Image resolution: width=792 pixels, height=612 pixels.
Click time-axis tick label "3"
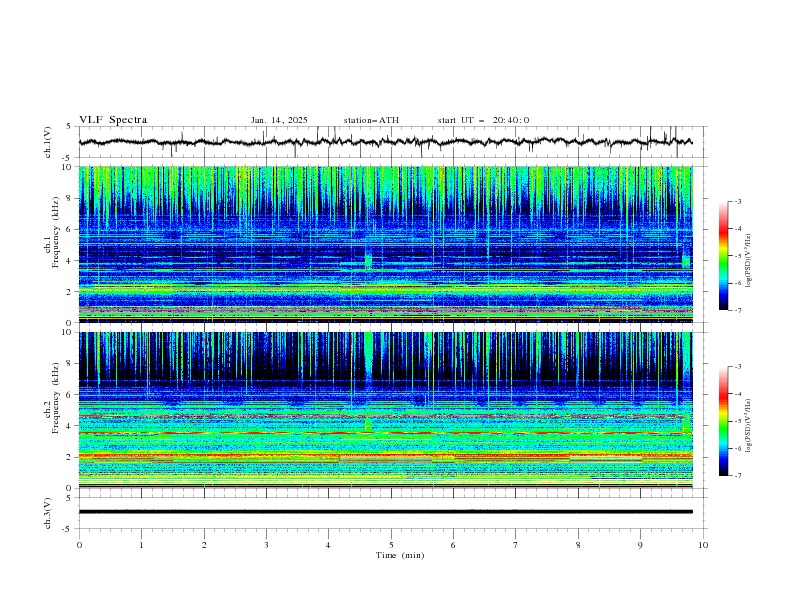click(x=266, y=545)
